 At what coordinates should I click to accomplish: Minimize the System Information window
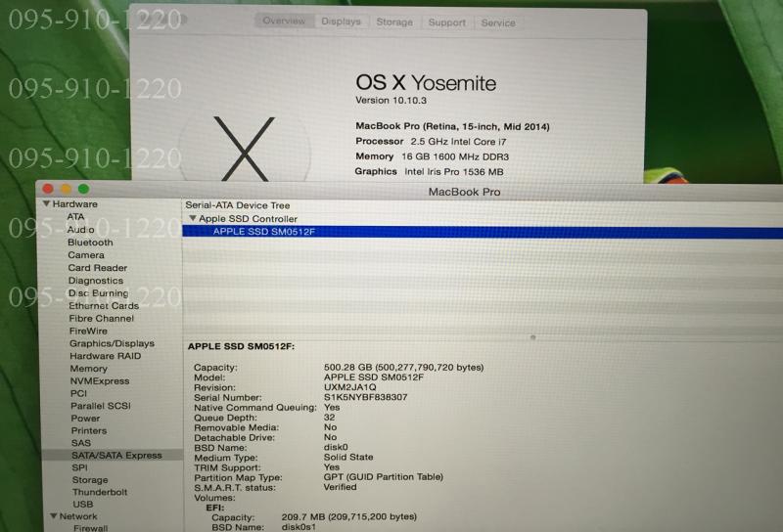(66, 189)
